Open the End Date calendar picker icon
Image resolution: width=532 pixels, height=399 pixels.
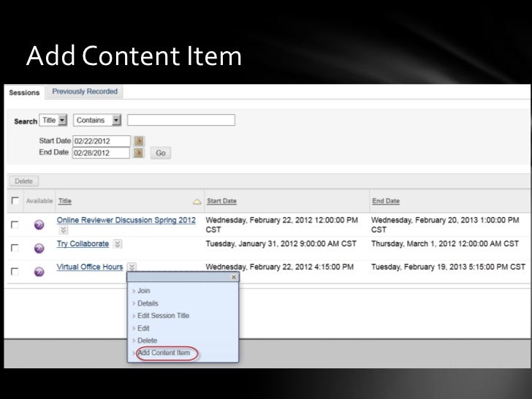[139, 153]
